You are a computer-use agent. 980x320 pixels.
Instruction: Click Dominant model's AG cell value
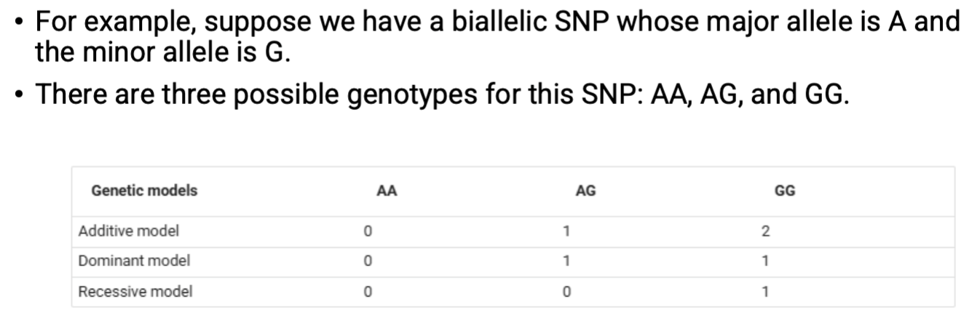566,261
